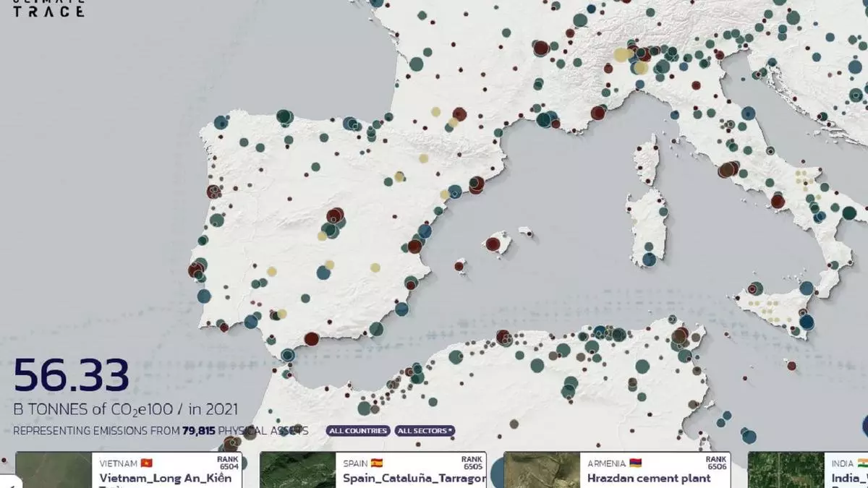Click the Armenia card satellite thumbnail
Viewport: 868px width, 488px height.
pos(542,471)
